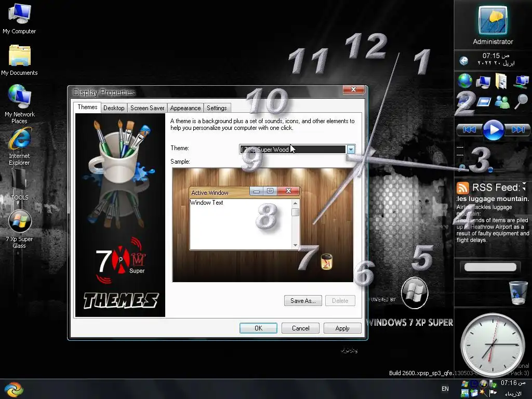Open the globe icon in sidebar launcher
The width and height of the screenshot is (532, 399).
click(x=465, y=81)
